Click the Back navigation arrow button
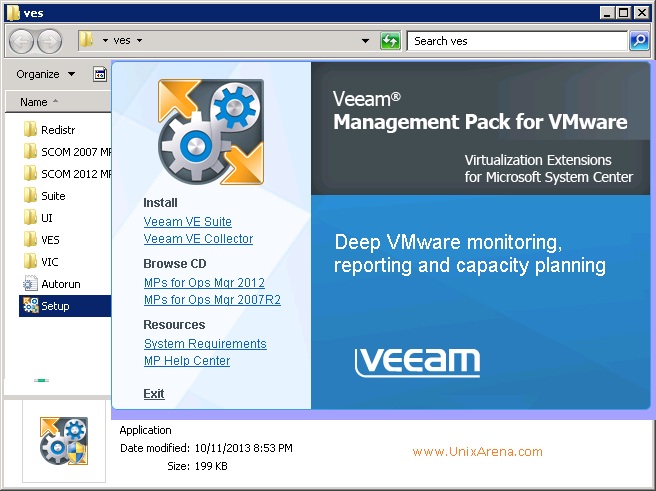 click(x=21, y=41)
